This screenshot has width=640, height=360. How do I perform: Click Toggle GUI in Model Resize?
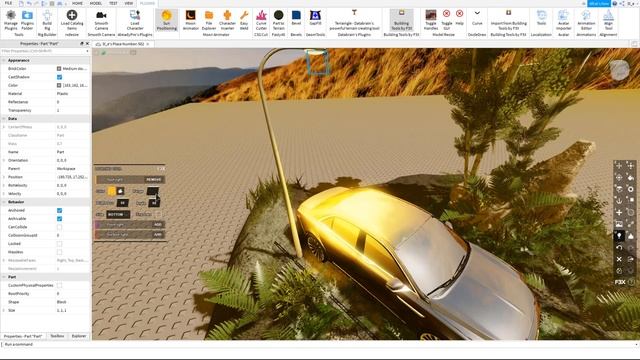[447, 20]
